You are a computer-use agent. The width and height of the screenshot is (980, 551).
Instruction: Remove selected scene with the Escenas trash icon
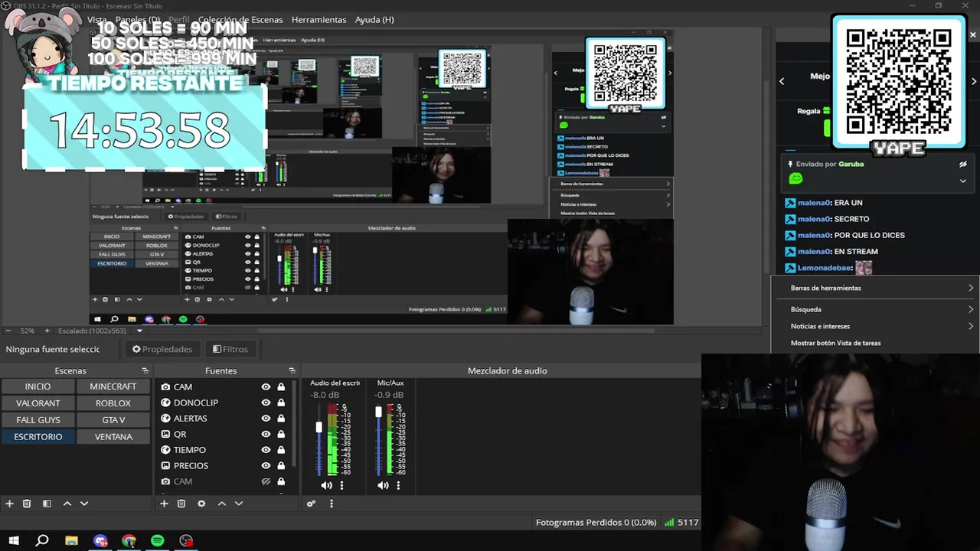point(27,504)
